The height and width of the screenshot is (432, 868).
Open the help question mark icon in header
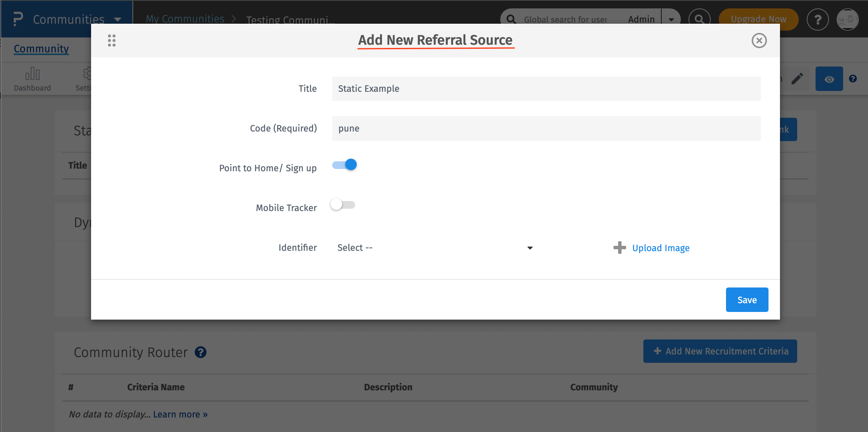pos(817,19)
